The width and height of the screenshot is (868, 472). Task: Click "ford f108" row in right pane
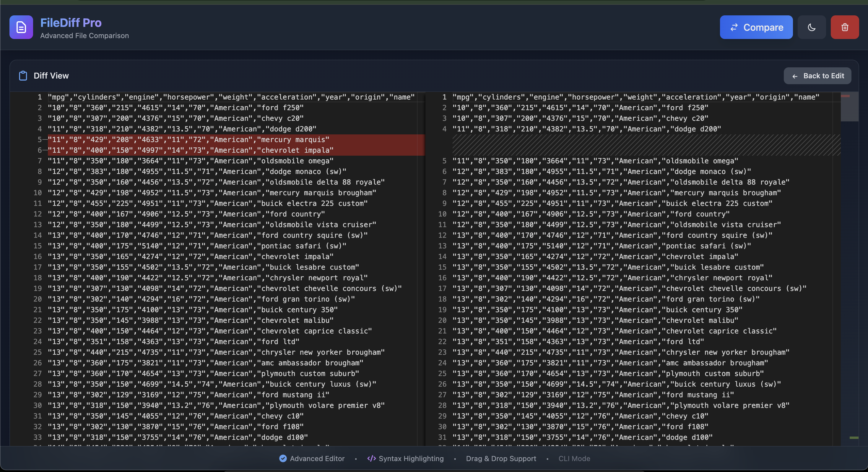coord(580,427)
